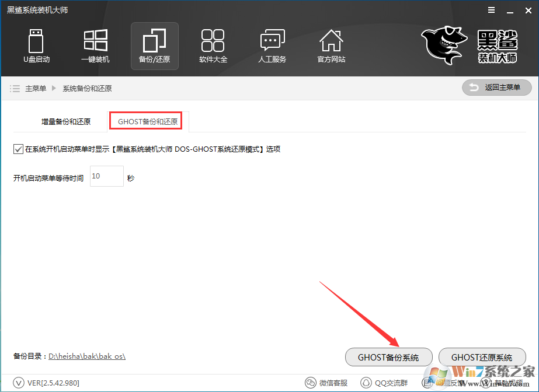Click the 返回主菜单 button

(x=497, y=87)
